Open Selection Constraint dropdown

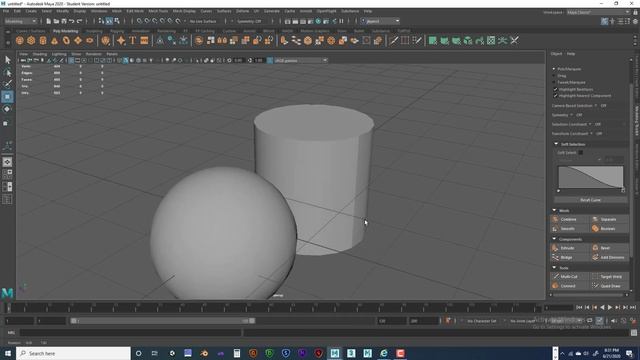tap(590, 124)
